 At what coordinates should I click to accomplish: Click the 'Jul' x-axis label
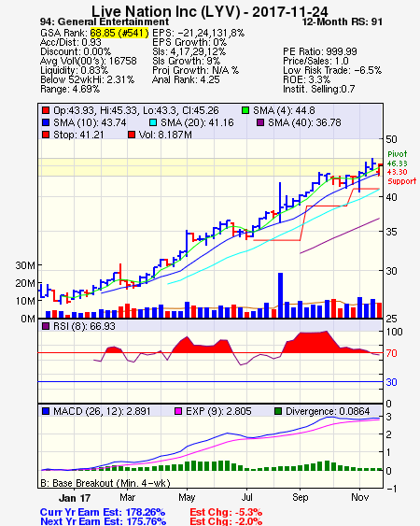(x=247, y=497)
